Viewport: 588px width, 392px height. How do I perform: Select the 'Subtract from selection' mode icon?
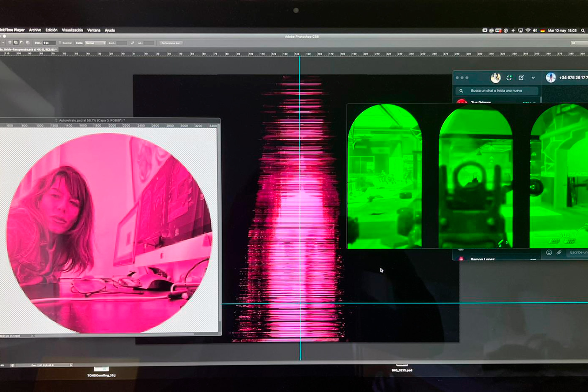pos(21,43)
